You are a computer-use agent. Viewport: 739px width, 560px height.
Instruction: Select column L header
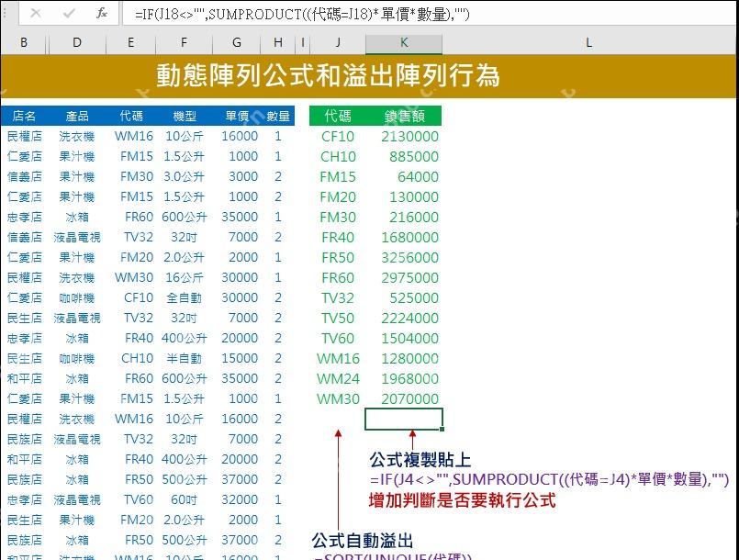588,43
